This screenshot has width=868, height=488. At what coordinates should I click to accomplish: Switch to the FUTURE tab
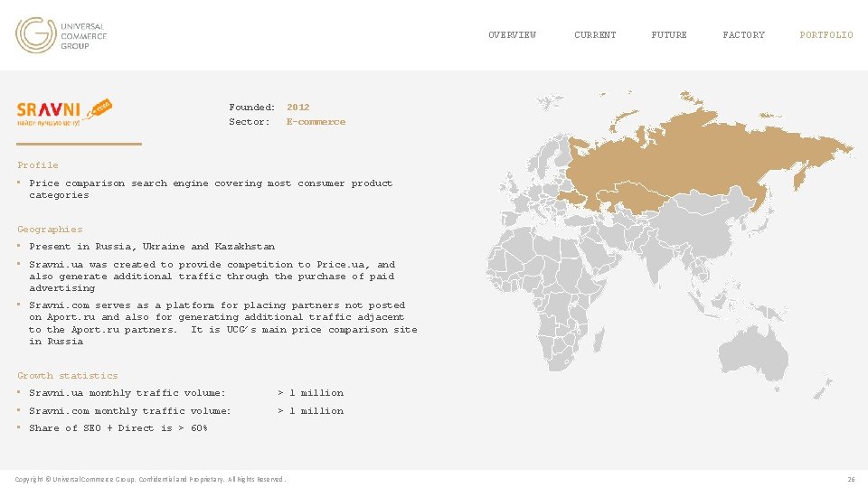click(x=669, y=35)
